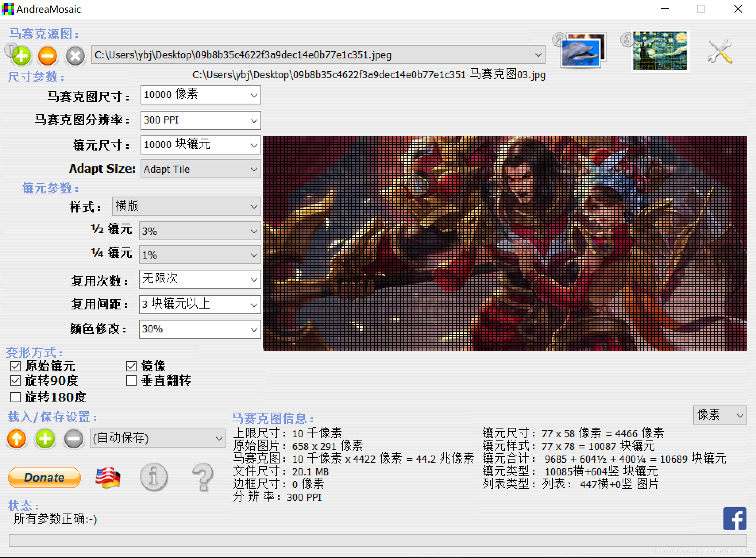
Task: Click the 原始图片 658 x 291 像素 text
Action: 298,446
